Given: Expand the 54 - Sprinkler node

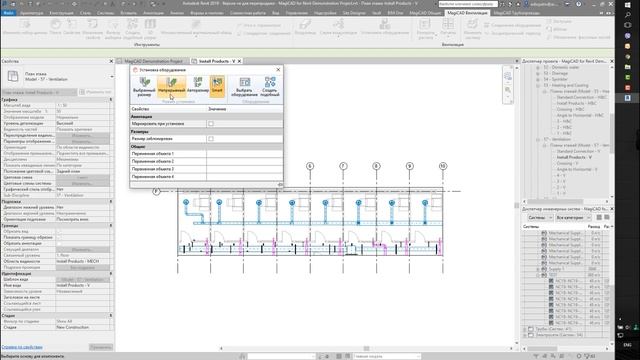Looking at the screenshot, I should coord(538,80).
